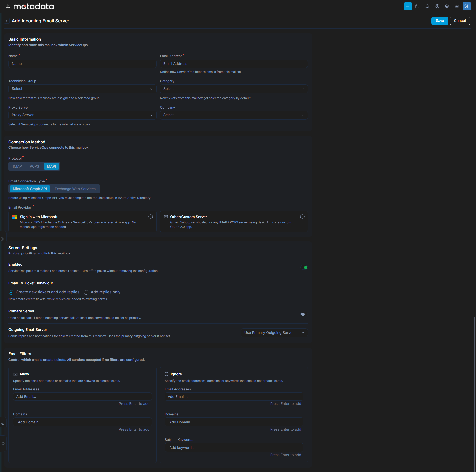476x472 pixels.
Task: Click the envelope icon on Other/Custom Server
Action: click(x=166, y=217)
